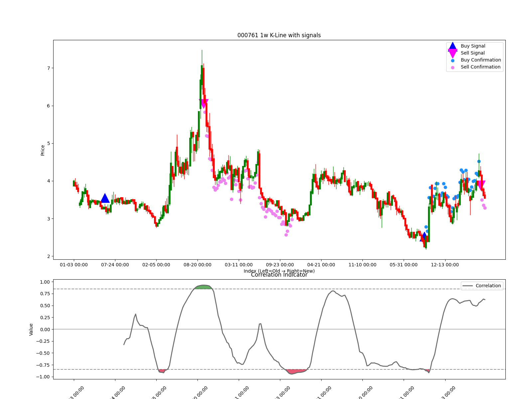Click the '11-10 00:00' x-axis tick label
This screenshot has width=532, height=399.
[362, 265]
